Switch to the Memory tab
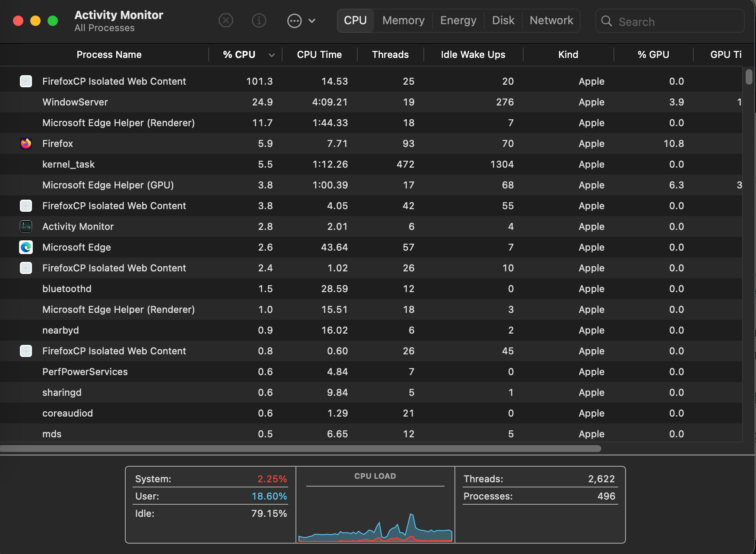This screenshot has height=554, width=756. pyautogui.click(x=403, y=21)
